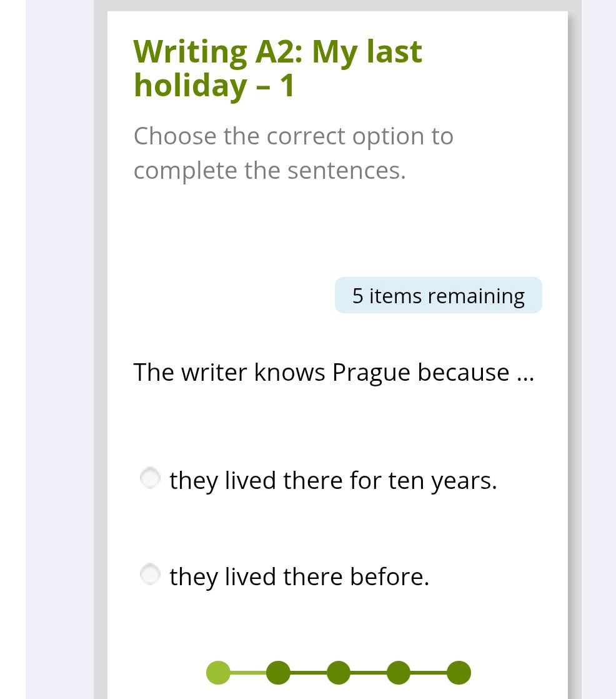Screen dimensions: 616x699
Task: Click the fourth progress dot
Action: (399, 673)
